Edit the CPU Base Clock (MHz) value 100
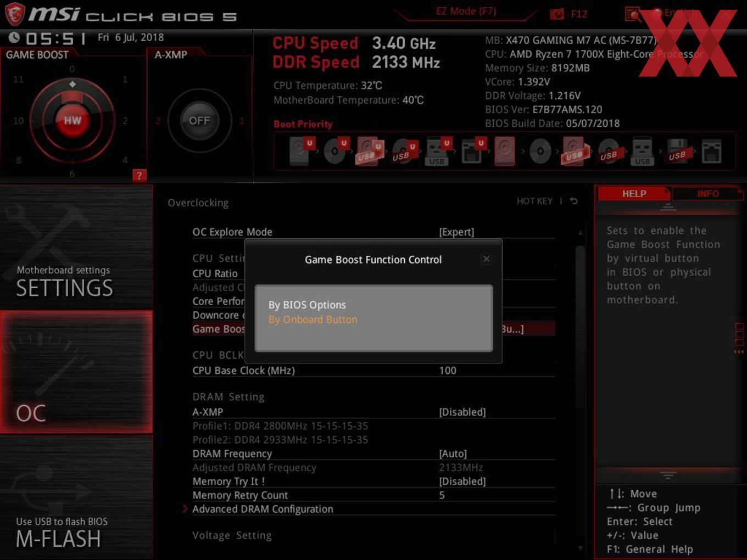This screenshot has height=560, width=747. [x=448, y=371]
